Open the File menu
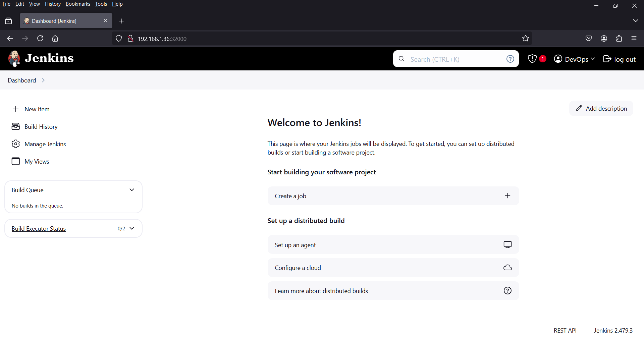 (x=6, y=4)
